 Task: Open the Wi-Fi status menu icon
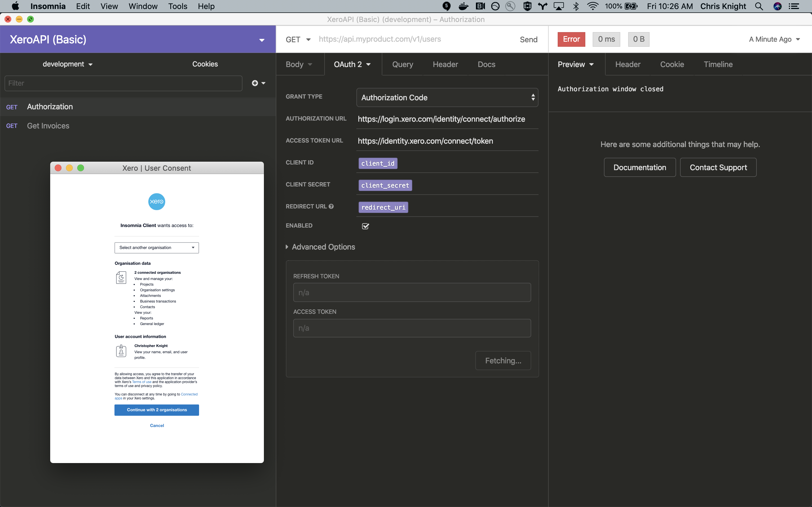pyautogui.click(x=593, y=6)
